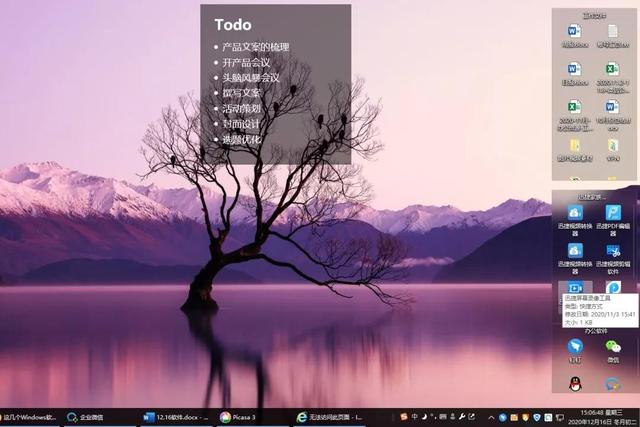640x427 pixels.
Task: Switch to Picasa 3 in taskbar
Action: 238,417
